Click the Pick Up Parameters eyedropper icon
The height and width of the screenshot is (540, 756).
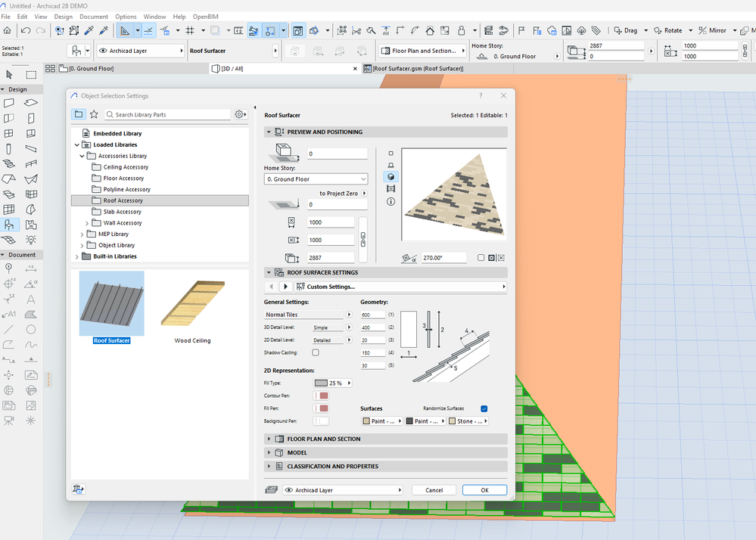point(89,31)
